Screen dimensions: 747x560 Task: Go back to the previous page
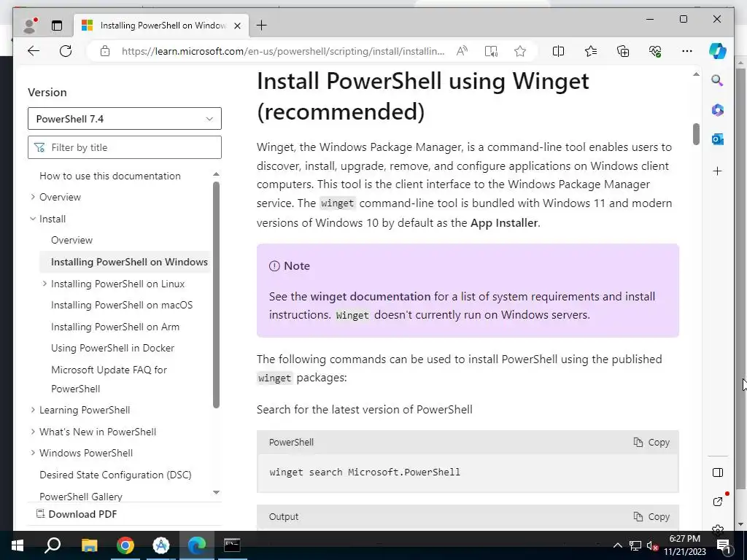34,51
